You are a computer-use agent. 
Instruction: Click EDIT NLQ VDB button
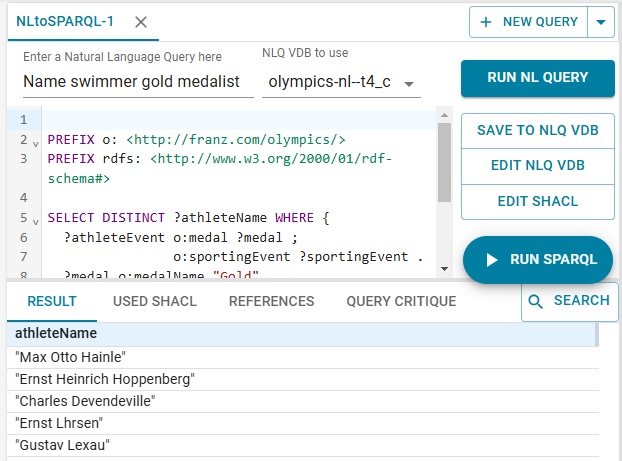pyautogui.click(x=538, y=165)
